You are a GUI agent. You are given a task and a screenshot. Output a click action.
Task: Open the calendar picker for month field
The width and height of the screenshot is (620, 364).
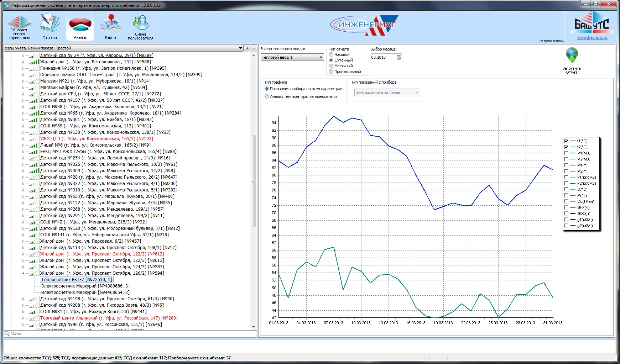[x=399, y=57]
